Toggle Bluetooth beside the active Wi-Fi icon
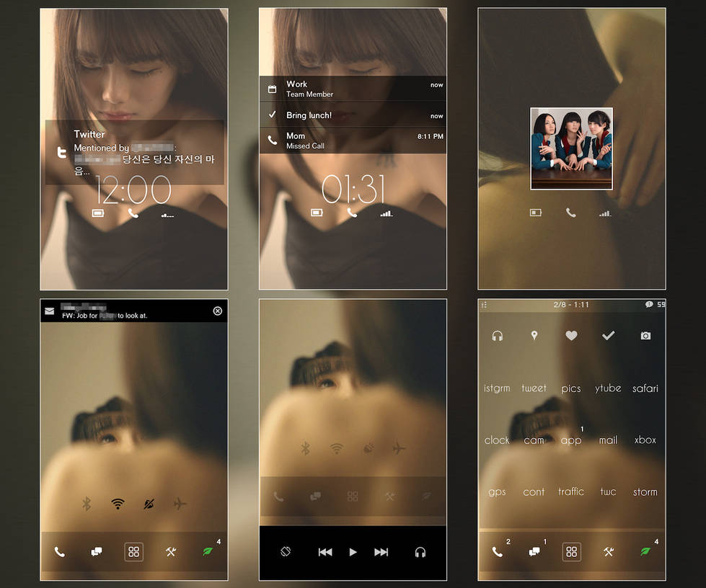Screen dimensions: 706x588 pyautogui.click(x=87, y=504)
